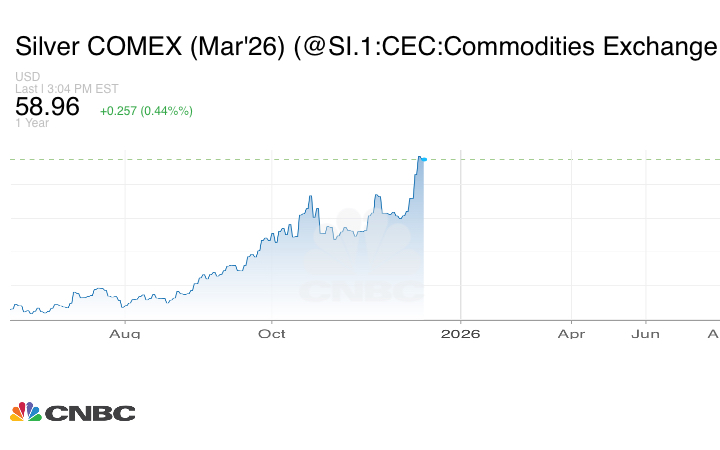The width and height of the screenshot is (720, 450).
Task: Select the 58.96 last price value
Action: [x=47, y=106]
